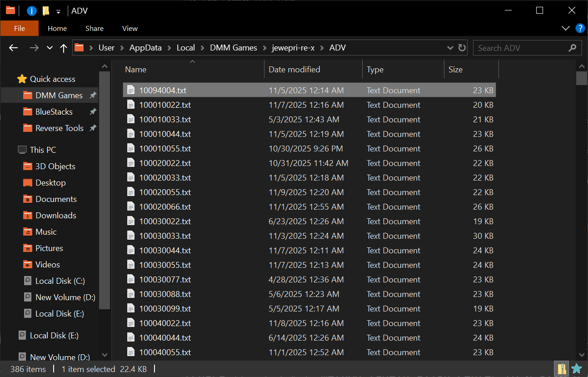Click DMM Games in the address path
588x377 pixels.
coord(233,48)
